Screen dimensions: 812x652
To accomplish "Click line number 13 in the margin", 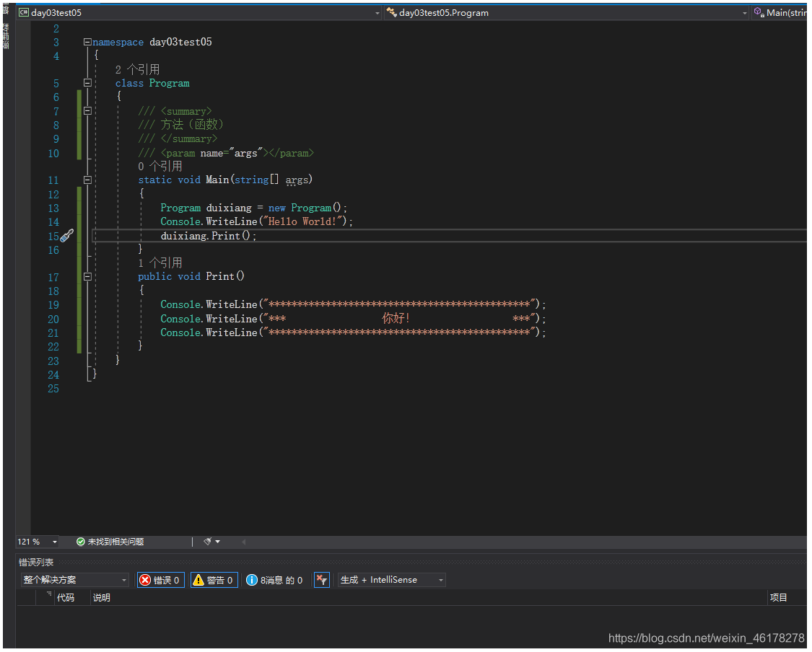I will point(53,208).
